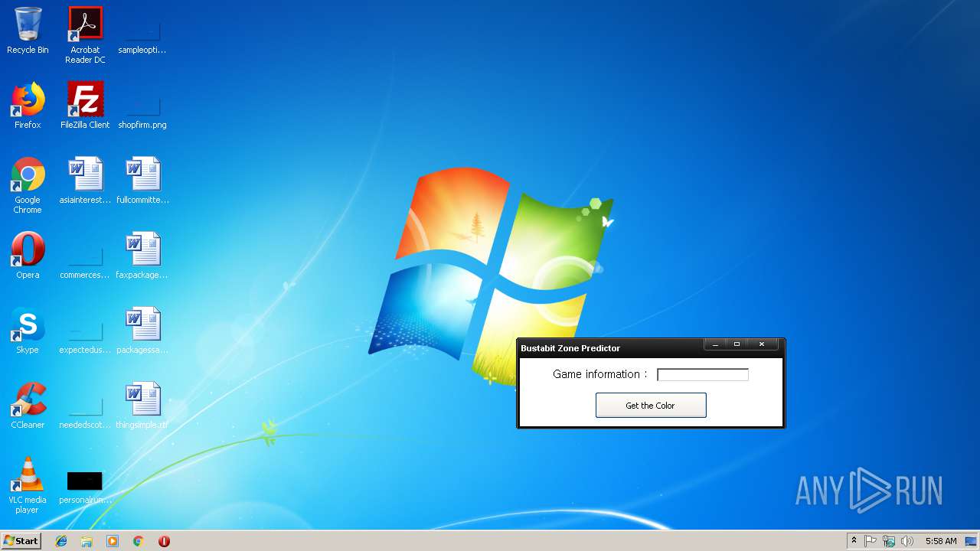Minimize the Bustabit Zone Predictor window

tap(715, 344)
